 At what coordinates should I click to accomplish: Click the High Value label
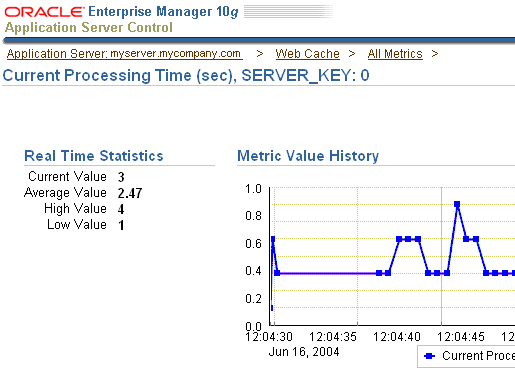pos(75,209)
